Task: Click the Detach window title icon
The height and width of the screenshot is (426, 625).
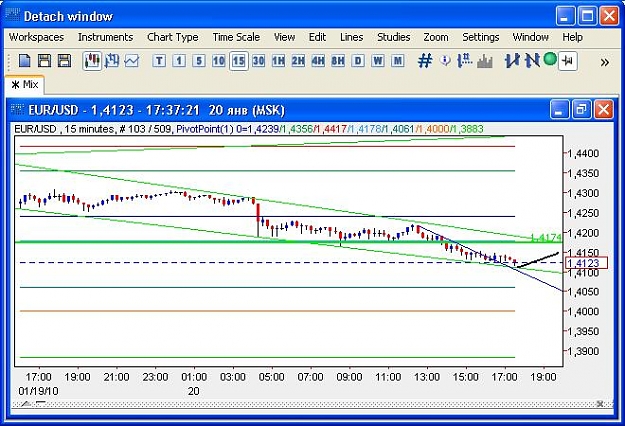Action: point(13,15)
